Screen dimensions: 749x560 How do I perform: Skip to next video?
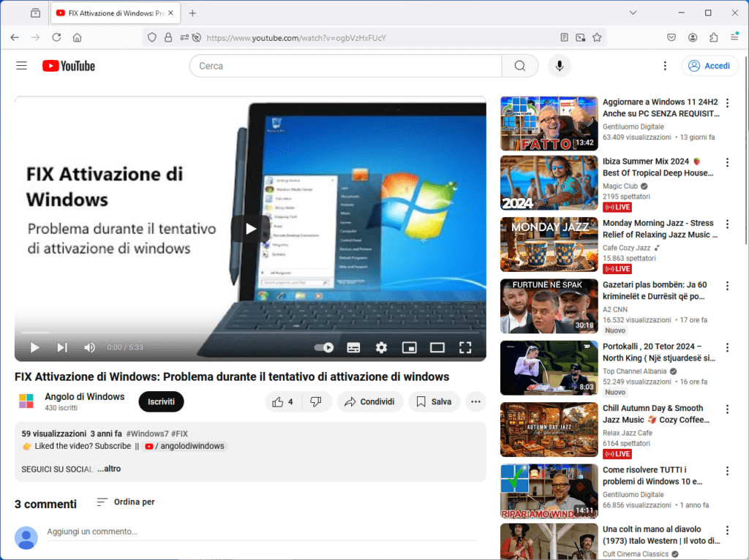tap(62, 347)
